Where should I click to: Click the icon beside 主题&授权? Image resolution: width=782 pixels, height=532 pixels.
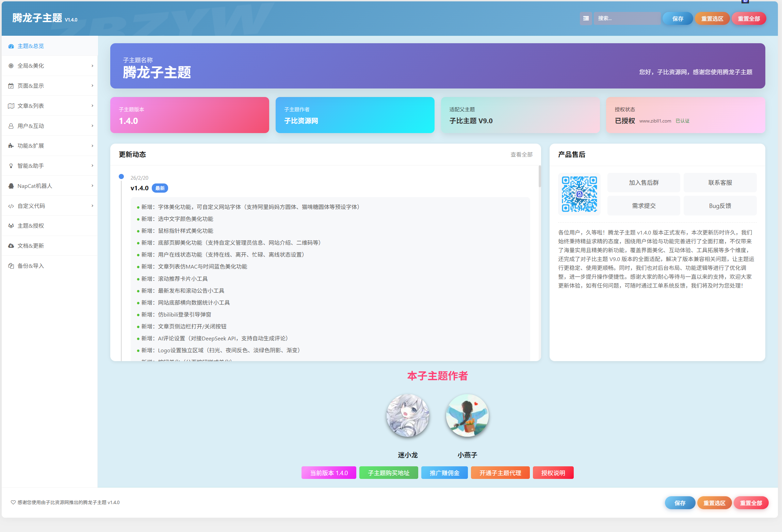(x=11, y=226)
